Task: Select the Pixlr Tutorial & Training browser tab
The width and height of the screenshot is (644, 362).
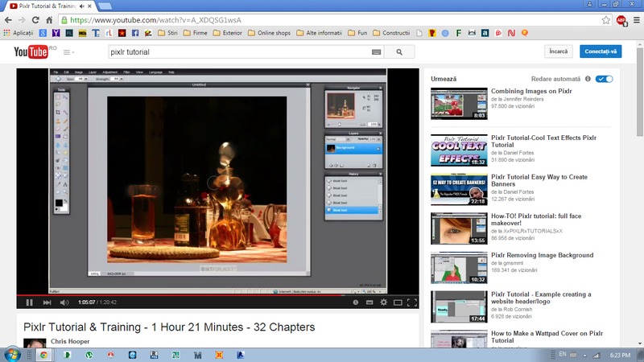Action: point(47,6)
